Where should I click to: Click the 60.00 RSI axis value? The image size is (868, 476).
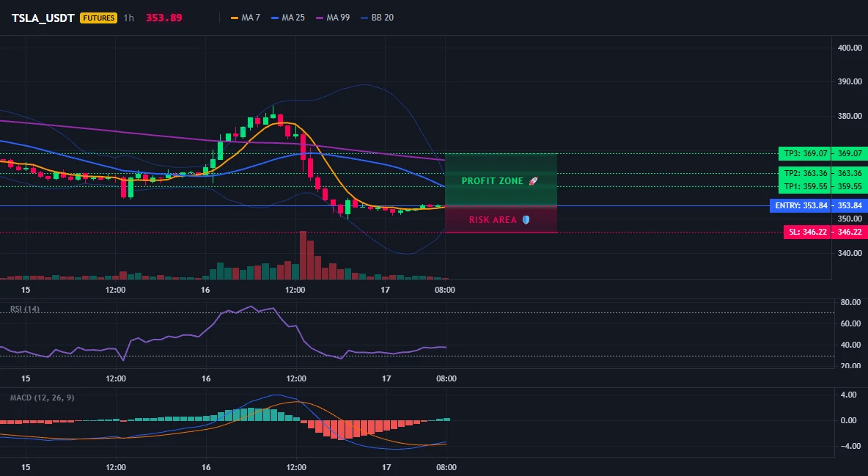pos(850,323)
